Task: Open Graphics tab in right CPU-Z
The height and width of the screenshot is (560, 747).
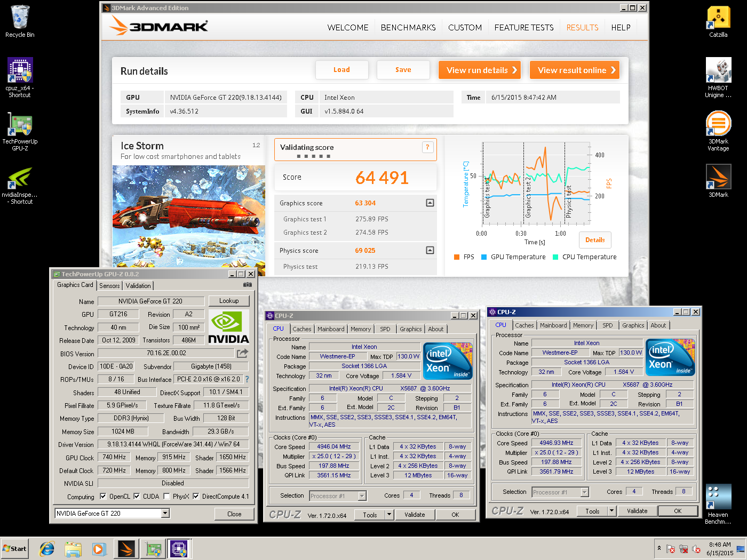Action: pyautogui.click(x=633, y=325)
